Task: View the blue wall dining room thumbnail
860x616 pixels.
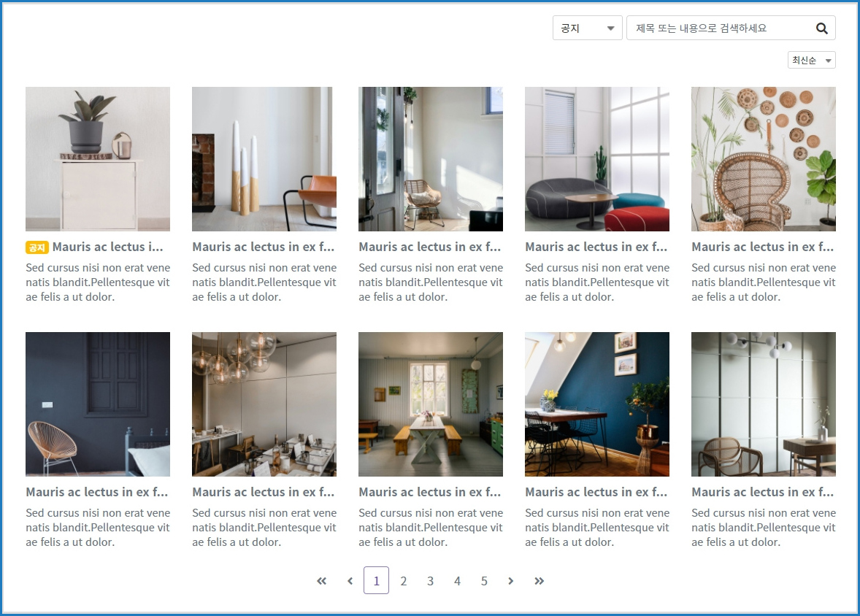Action: tap(596, 404)
